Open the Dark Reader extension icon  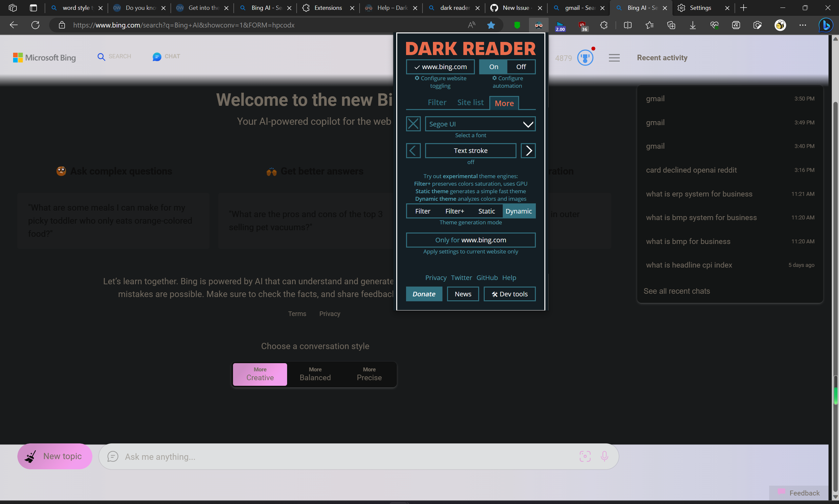pyautogui.click(x=539, y=25)
